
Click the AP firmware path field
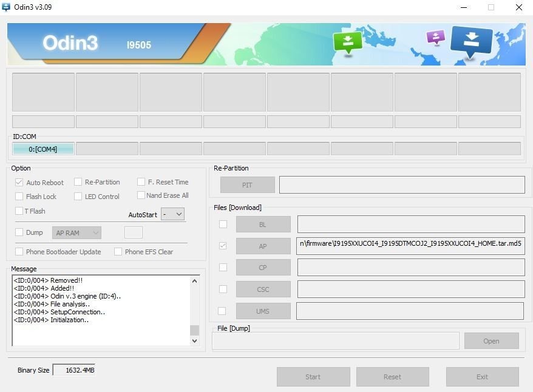click(x=410, y=246)
